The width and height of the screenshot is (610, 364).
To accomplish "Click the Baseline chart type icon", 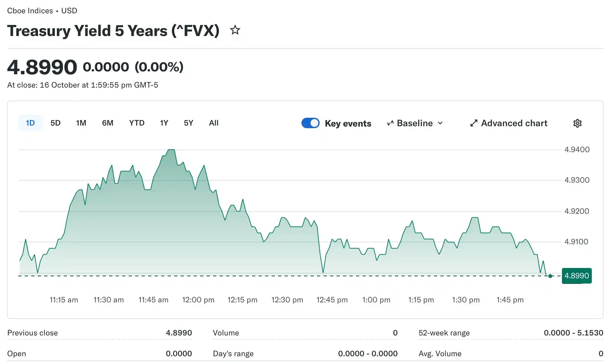I will point(390,123).
